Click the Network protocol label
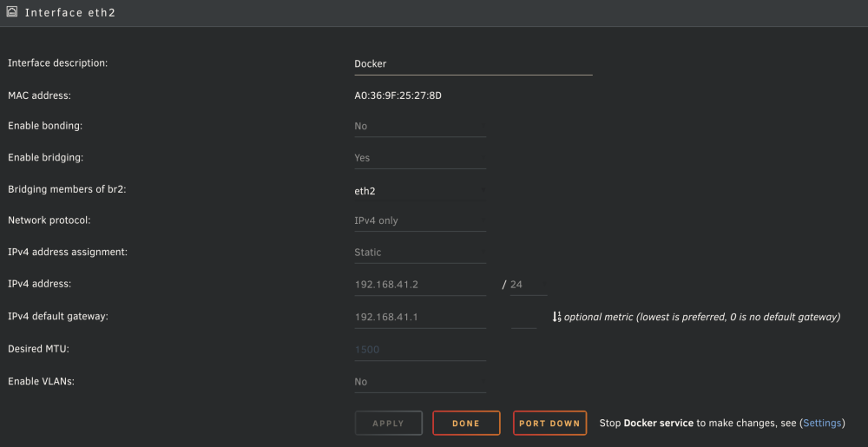The width and height of the screenshot is (868, 447). 49,220
